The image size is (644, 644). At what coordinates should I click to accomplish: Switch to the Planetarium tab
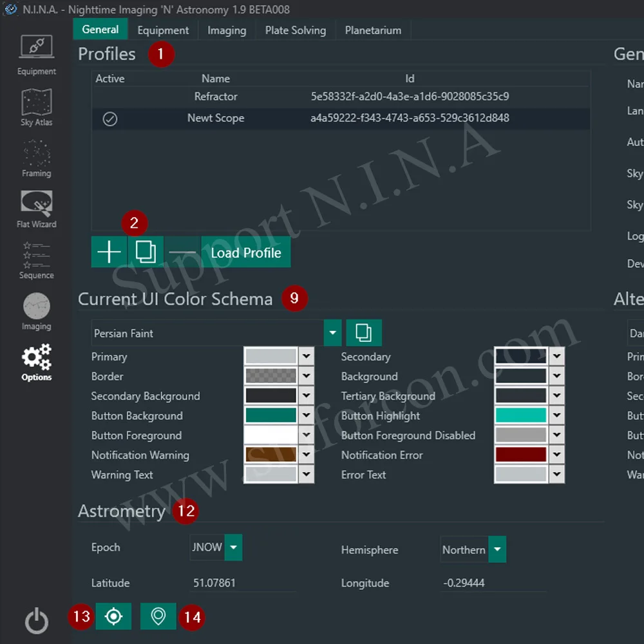tap(373, 30)
